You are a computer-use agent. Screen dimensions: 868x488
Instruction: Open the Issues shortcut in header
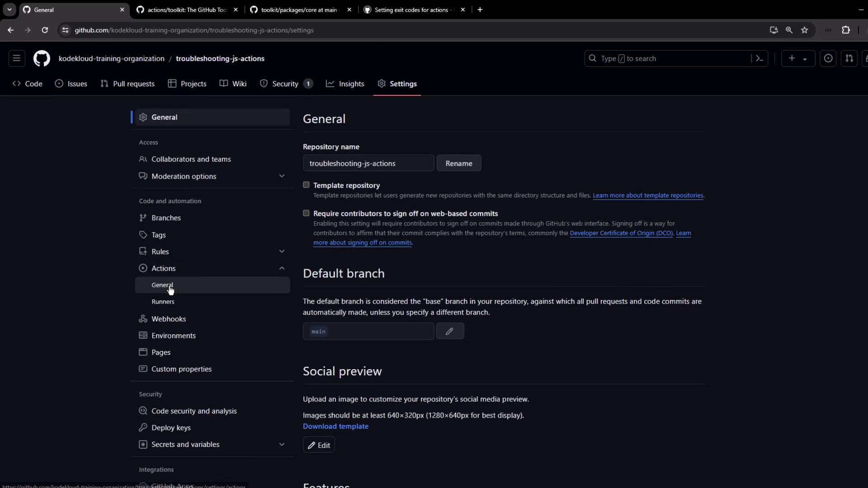pos(828,59)
